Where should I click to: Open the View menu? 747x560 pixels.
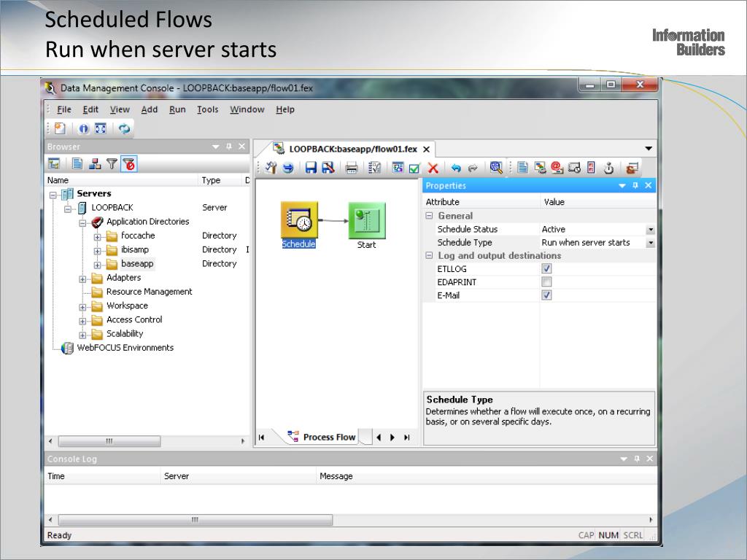pyautogui.click(x=120, y=109)
